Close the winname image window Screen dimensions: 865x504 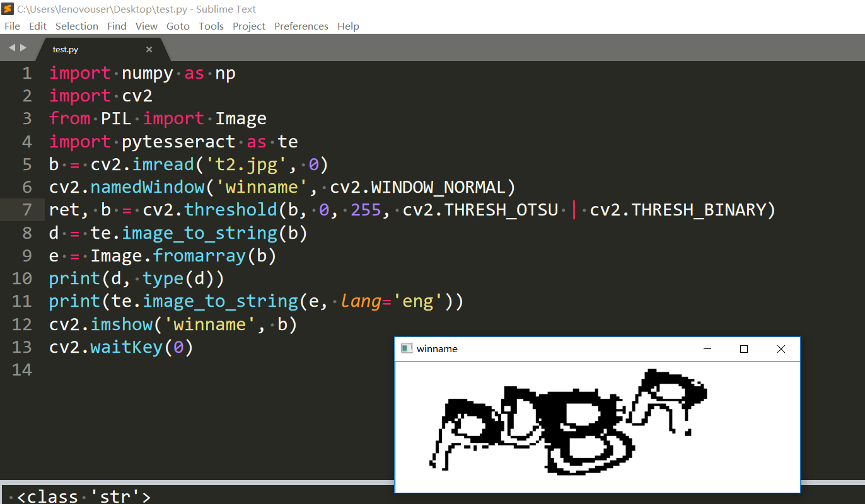coord(781,348)
